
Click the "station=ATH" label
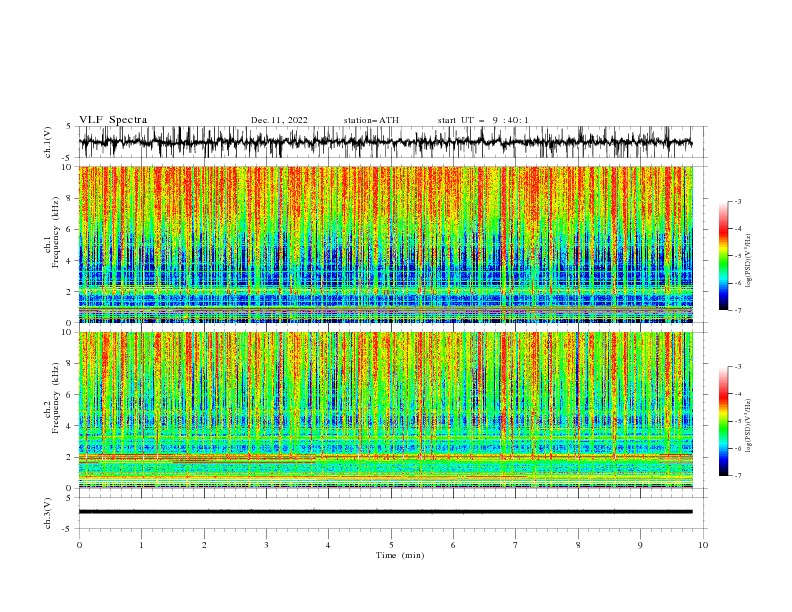(371, 120)
